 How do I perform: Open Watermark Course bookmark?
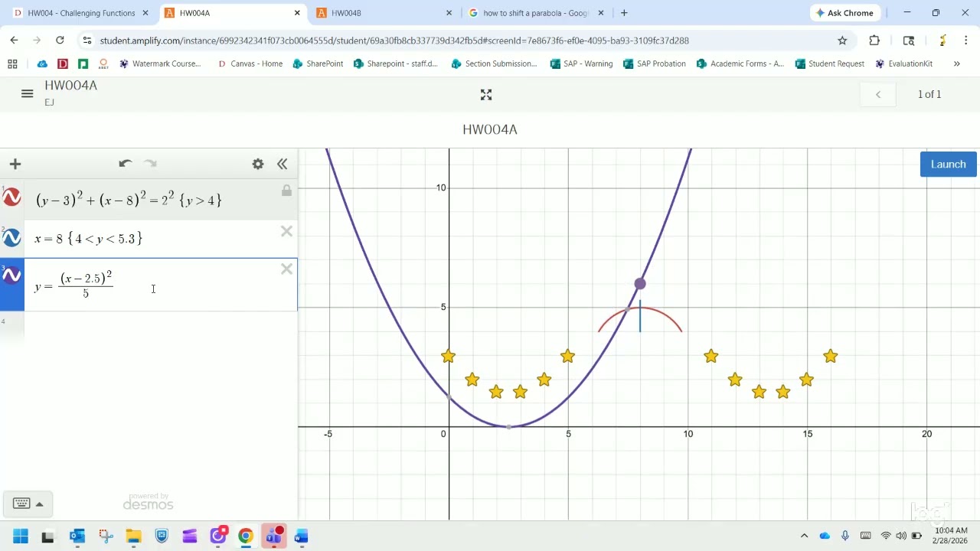tap(160, 64)
